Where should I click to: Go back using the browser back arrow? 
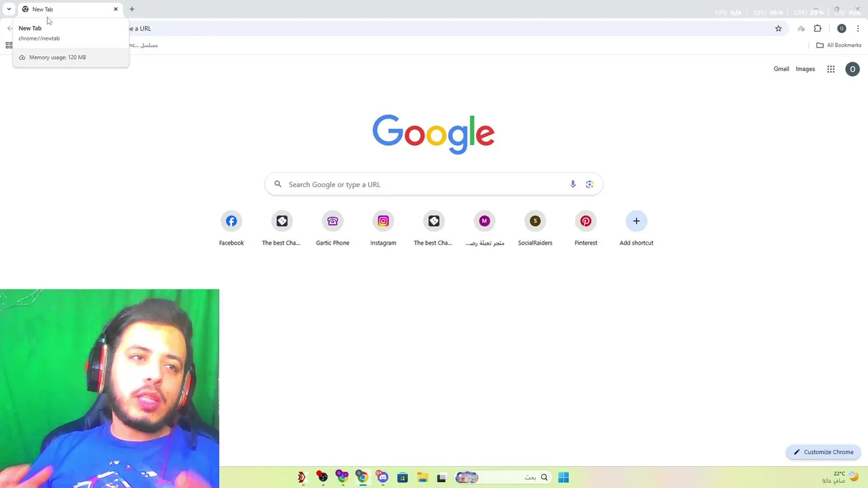pyautogui.click(x=9, y=28)
